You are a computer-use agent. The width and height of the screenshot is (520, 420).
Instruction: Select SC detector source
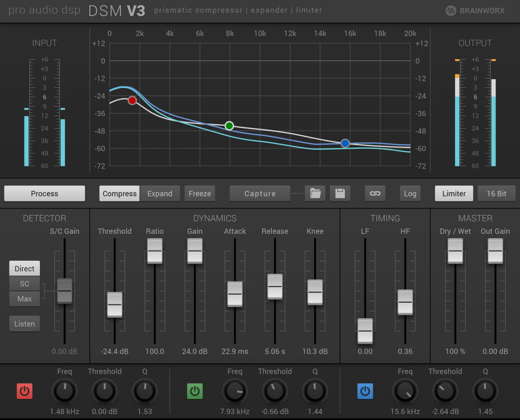(x=24, y=284)
